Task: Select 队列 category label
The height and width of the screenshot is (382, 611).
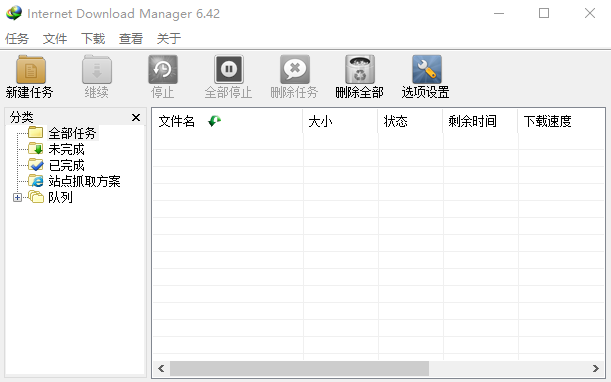Action: [x=60, y=197]
